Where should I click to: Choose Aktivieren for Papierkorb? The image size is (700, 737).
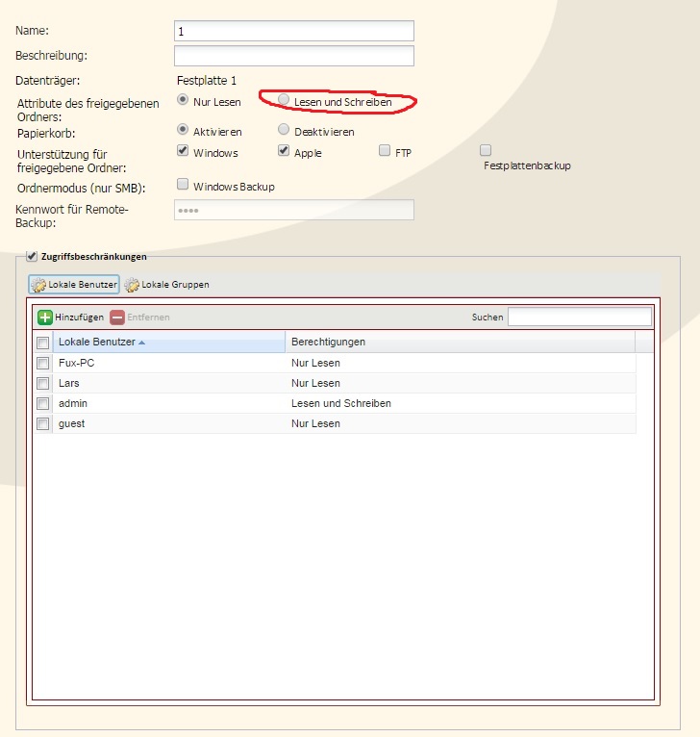(x=183, y=129)
